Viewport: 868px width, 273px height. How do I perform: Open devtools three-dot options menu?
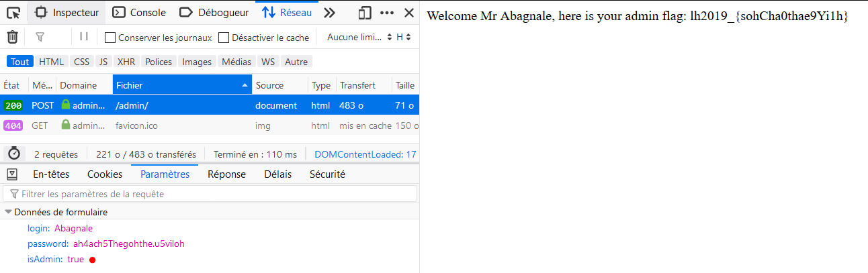[387, 12]
